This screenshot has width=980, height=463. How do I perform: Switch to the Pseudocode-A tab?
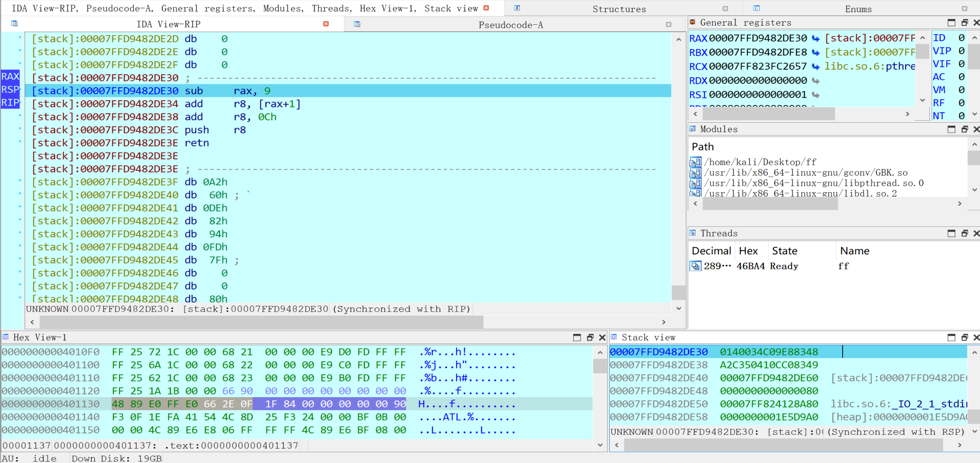(x=510, y=25)
